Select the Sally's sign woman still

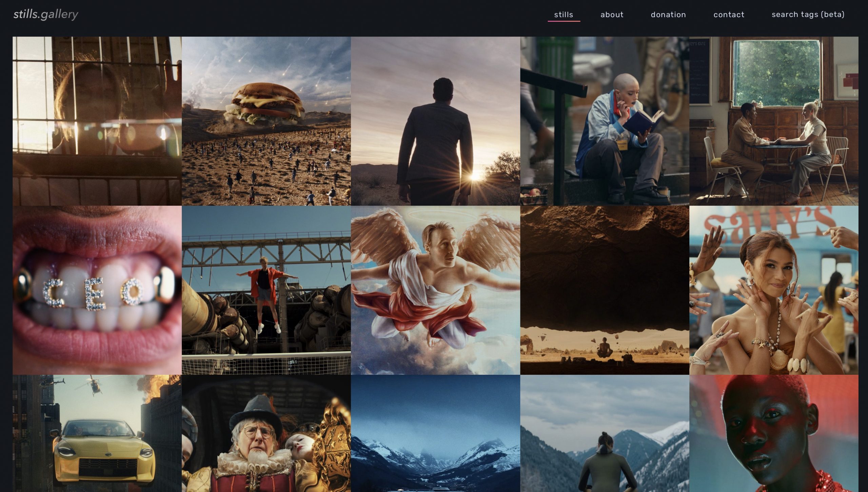774,290
